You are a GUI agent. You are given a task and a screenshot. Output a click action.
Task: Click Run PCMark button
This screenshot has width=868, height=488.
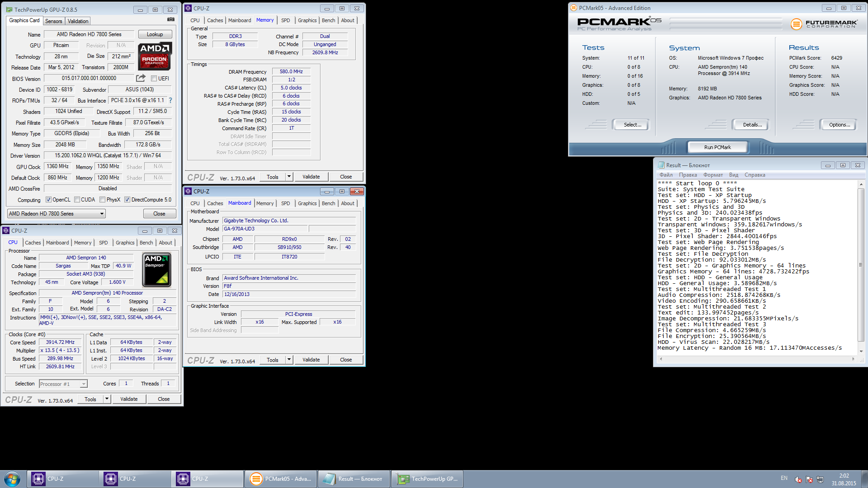717,147
